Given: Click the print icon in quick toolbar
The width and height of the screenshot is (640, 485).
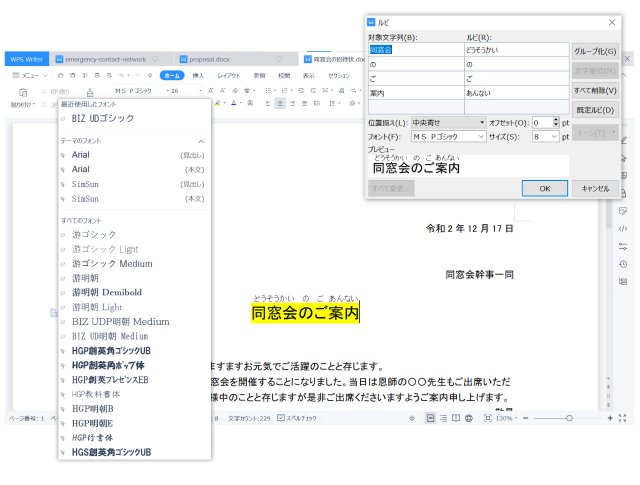Looking at the screenshot, I should 97,76.
